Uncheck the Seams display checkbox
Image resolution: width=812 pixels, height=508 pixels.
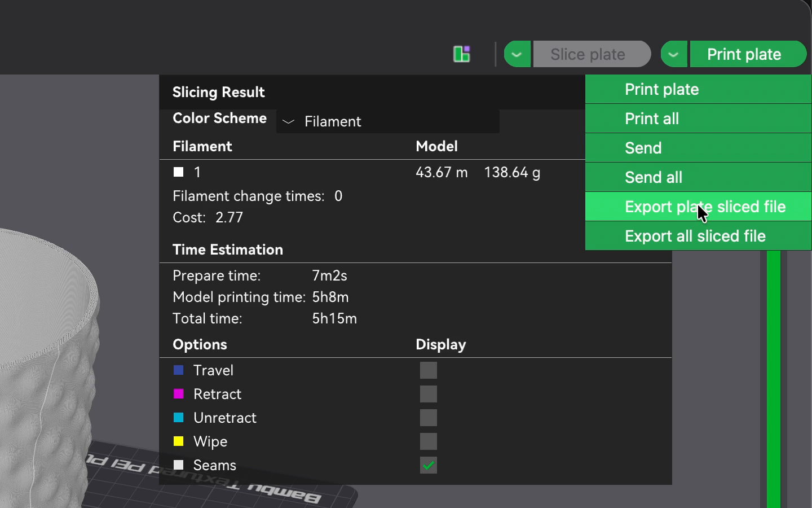pyautogui.click(x=429, y=465)
